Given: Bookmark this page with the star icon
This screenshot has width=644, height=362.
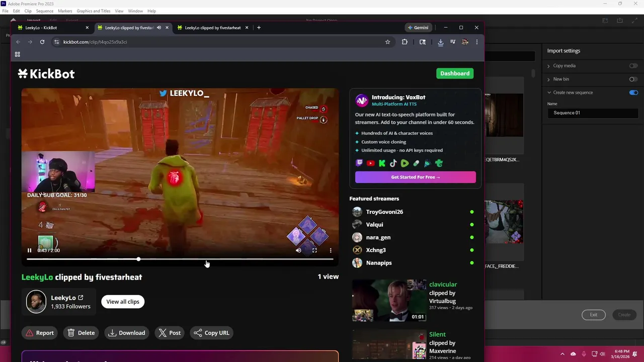Looking at the screenshot, I should [387, 42].
